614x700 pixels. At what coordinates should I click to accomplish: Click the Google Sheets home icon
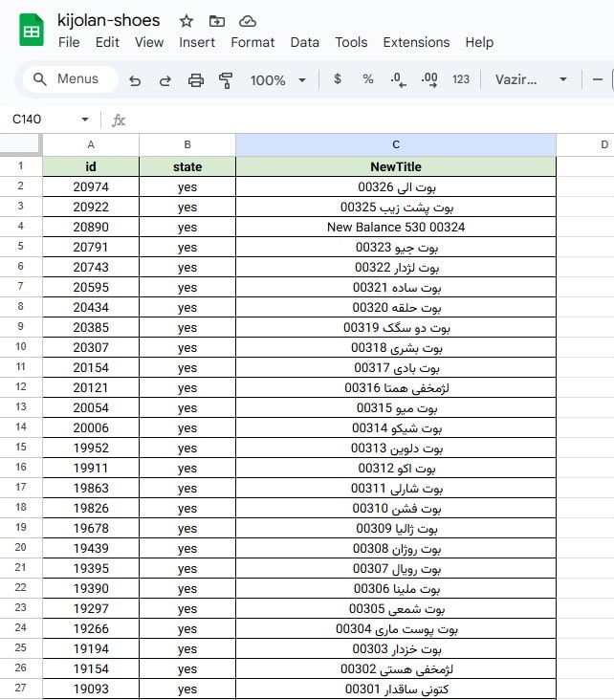[x=32, y=31]
